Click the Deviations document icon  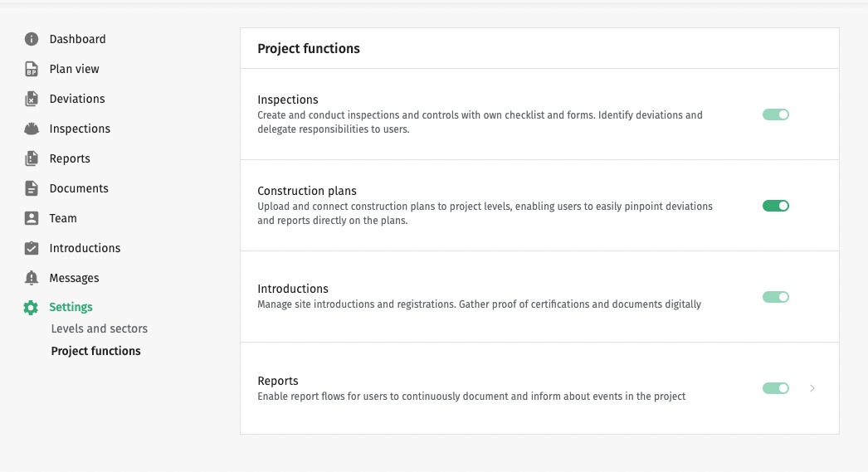[32, 99]
